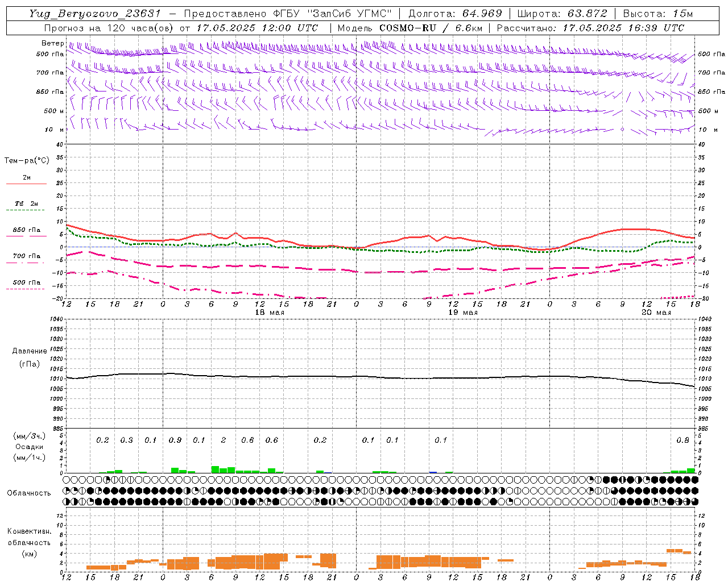
Task: Click the (км) unit label for convective cloud
Action: pyautogui.click(x=29, y=554)
